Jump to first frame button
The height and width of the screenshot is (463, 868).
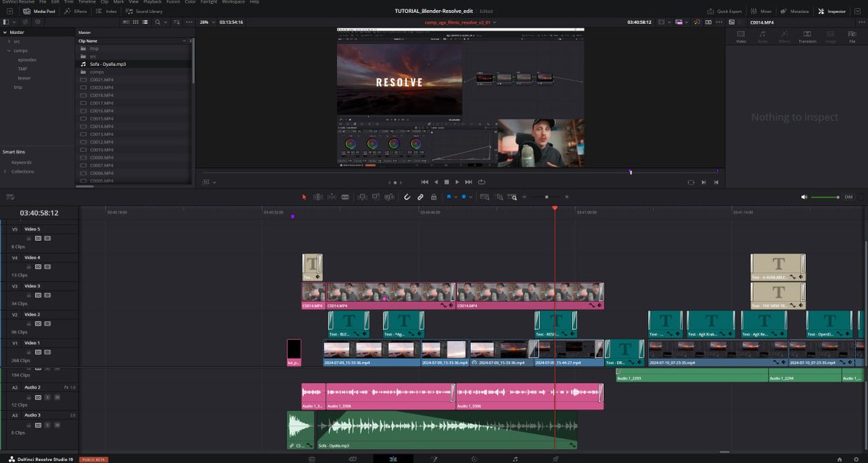click(425, 182)
